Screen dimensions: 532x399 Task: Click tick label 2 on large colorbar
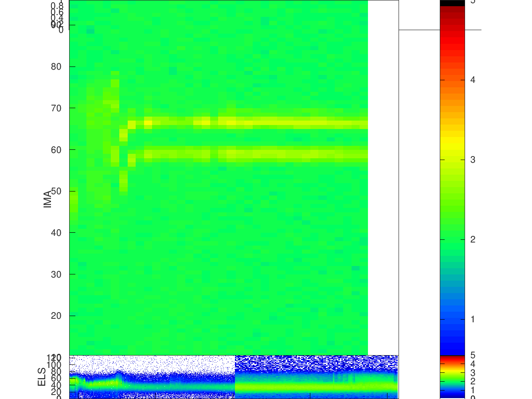pyautogui.click(x=473, y=239)
